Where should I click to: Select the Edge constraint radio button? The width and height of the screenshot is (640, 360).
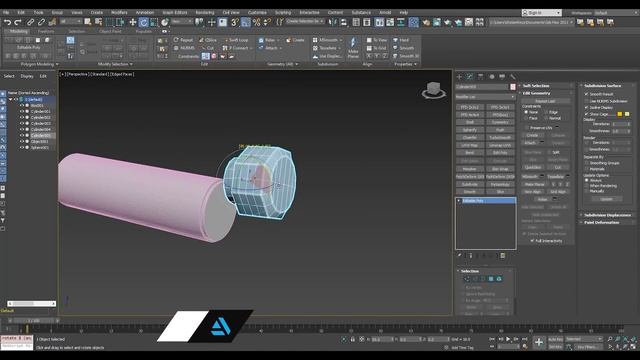pyautogui.click(x=546, y=112)
